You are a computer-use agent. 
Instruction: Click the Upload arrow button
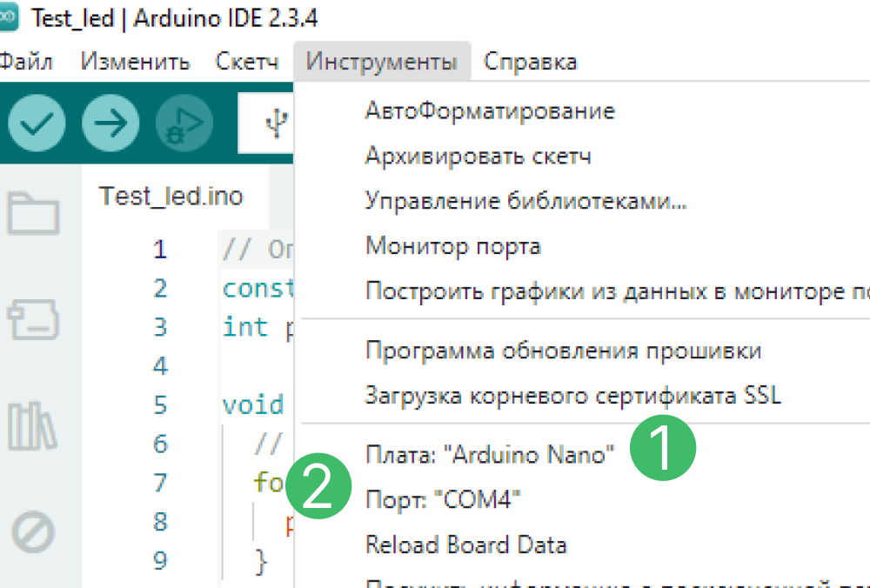110,123
